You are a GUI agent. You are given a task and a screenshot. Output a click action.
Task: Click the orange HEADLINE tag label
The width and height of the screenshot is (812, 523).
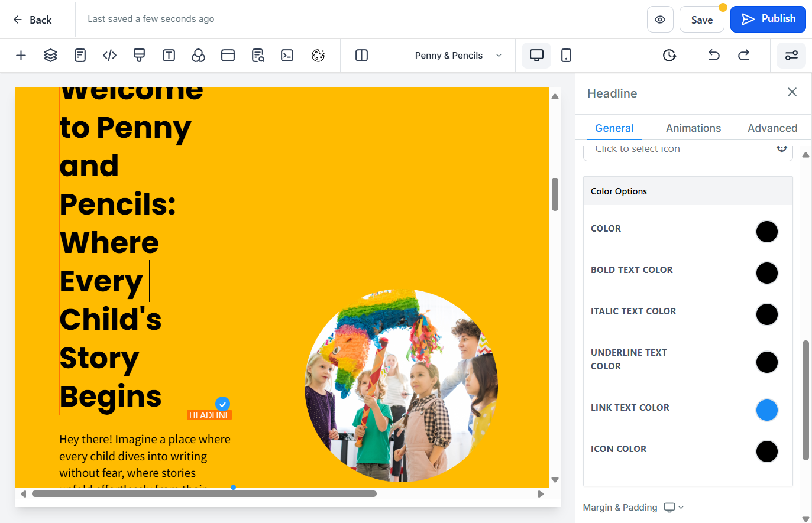click(x=209, y=415)
